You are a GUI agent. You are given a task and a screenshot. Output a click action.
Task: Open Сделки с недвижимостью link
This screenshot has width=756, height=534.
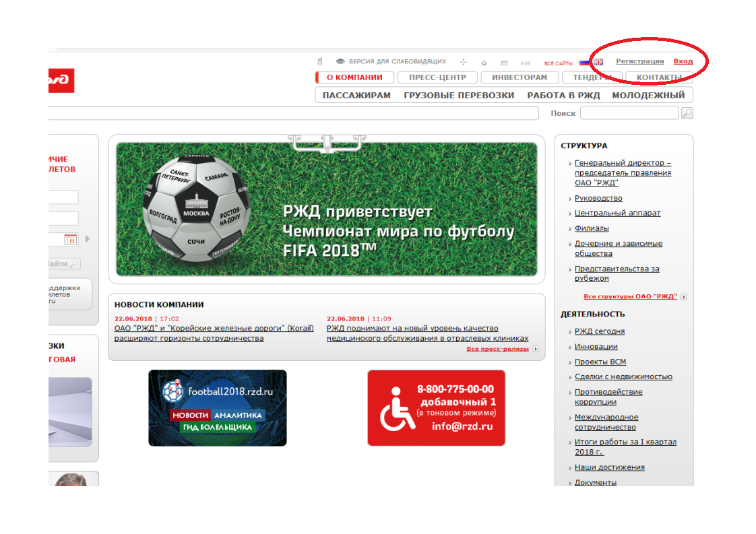click(623, 377)
